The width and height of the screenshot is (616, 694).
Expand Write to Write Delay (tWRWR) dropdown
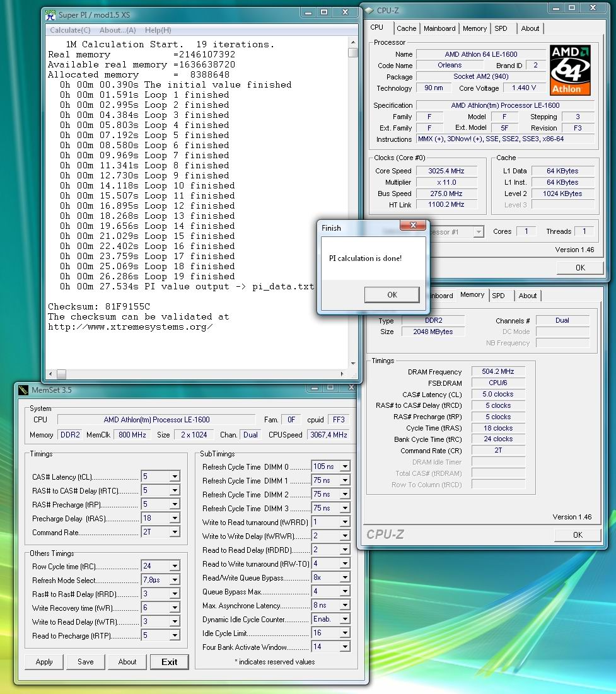tap(345, 536)
